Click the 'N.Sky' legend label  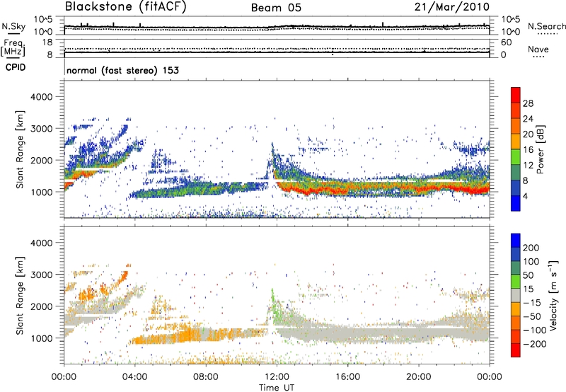[13, 26]
